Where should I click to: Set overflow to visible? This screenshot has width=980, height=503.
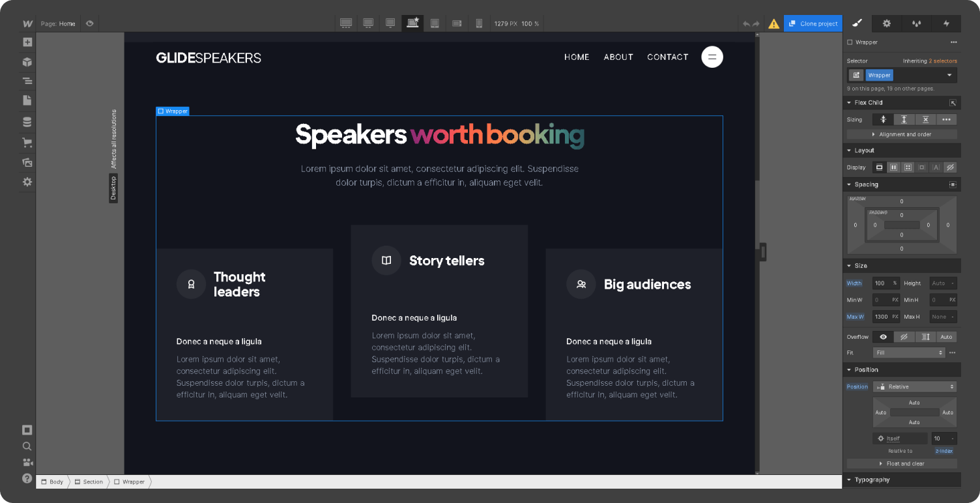pos(884,337)
